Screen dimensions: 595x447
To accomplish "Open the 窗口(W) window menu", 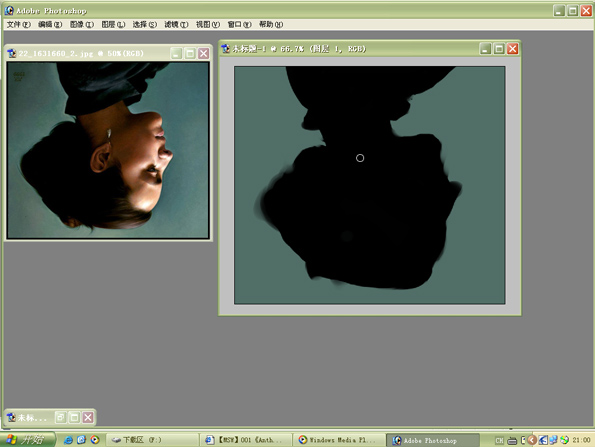I will pyautogui.click(x=239, y=25).
